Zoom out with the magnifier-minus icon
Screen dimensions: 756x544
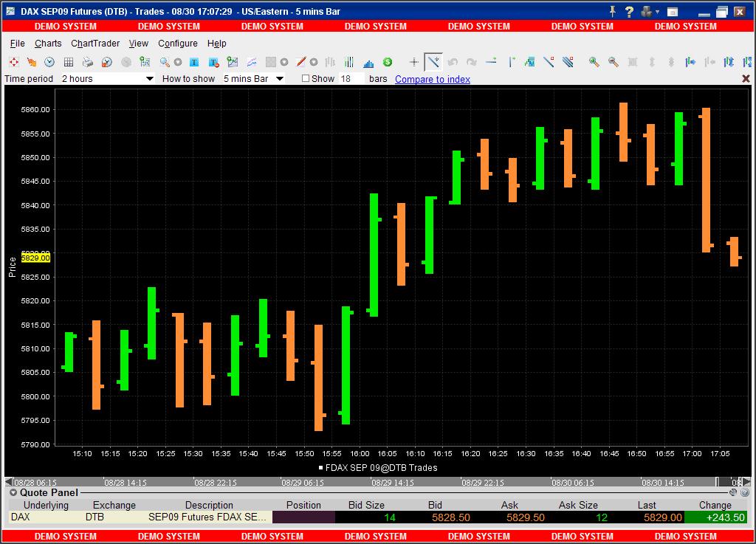(x=611, y=61)
